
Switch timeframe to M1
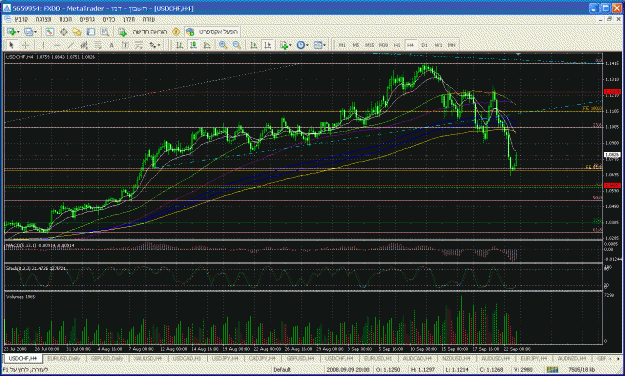click(342, 45)
